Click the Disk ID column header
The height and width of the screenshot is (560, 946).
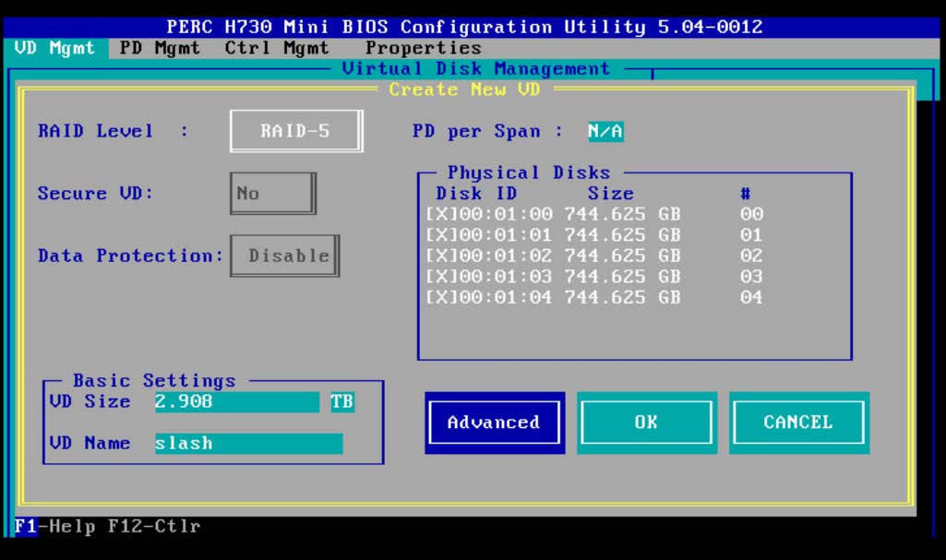coord(476,194)
